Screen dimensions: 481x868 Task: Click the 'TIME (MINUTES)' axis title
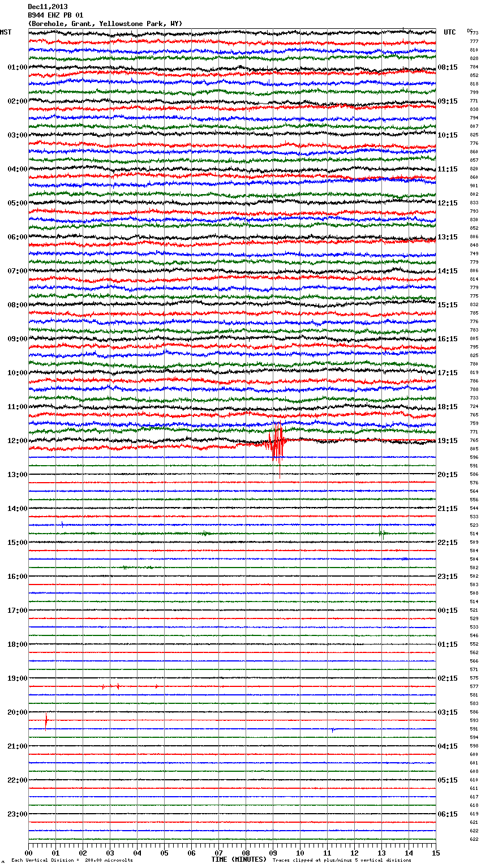239,860
